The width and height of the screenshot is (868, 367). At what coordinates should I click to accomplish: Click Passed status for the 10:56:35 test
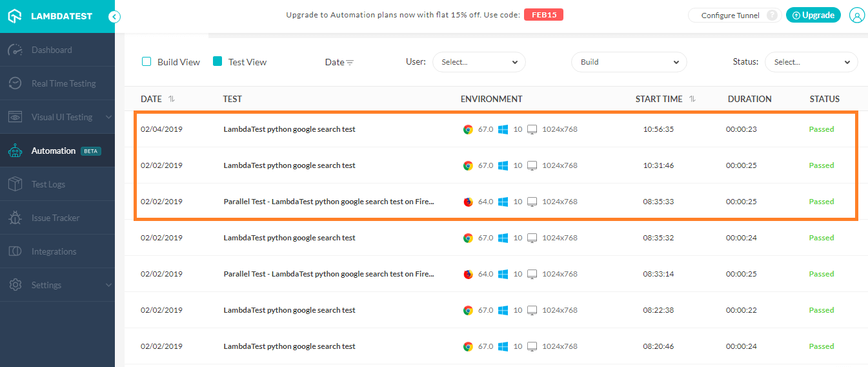pyautogui.click(x=822, y=129)
